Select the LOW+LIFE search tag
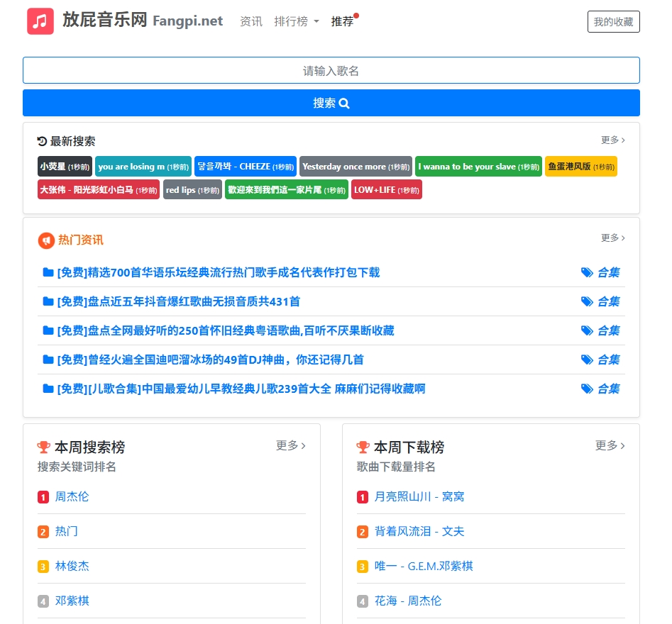The image size is (672, 624). point(386,190)
